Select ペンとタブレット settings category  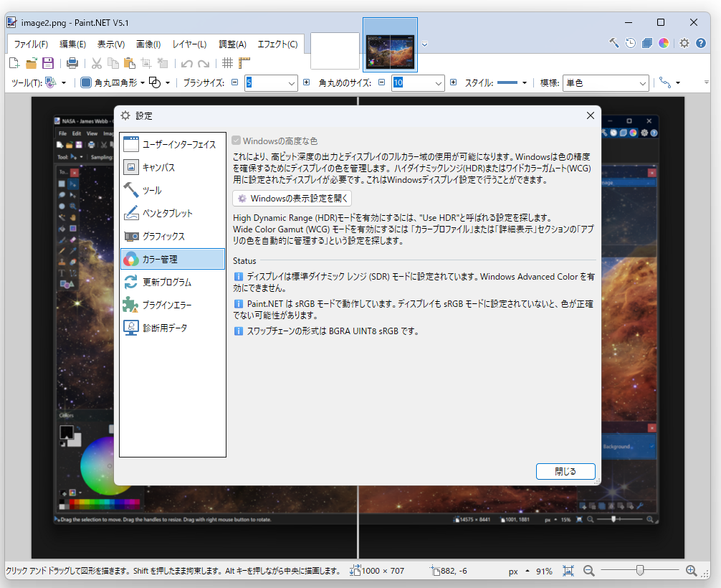pos(173,213)
